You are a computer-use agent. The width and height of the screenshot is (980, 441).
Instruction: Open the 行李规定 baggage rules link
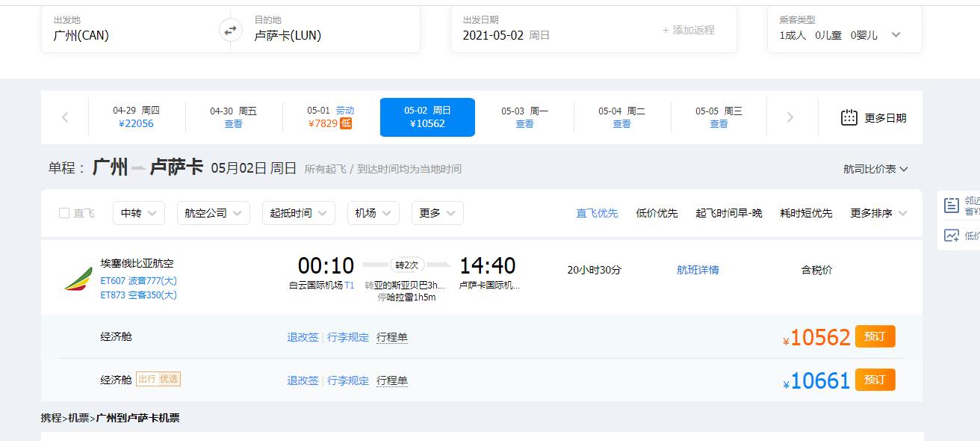point(348,337)
